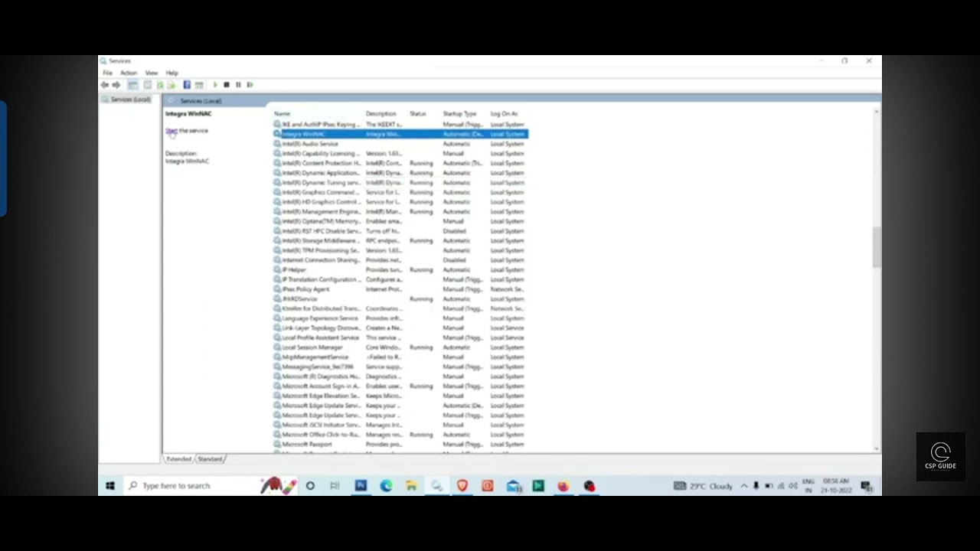Click the services list vertical scrollbar thumb
This screenshot has width=980, height=551.
[877, 247]
